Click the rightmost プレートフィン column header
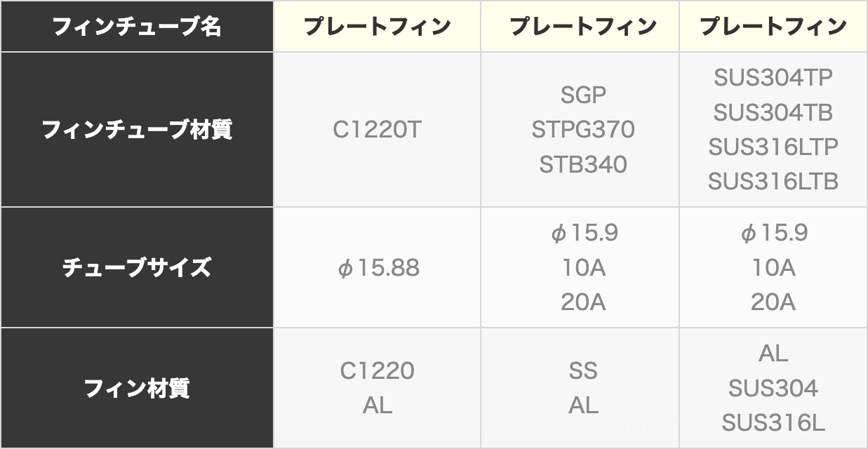 point(773,26)
